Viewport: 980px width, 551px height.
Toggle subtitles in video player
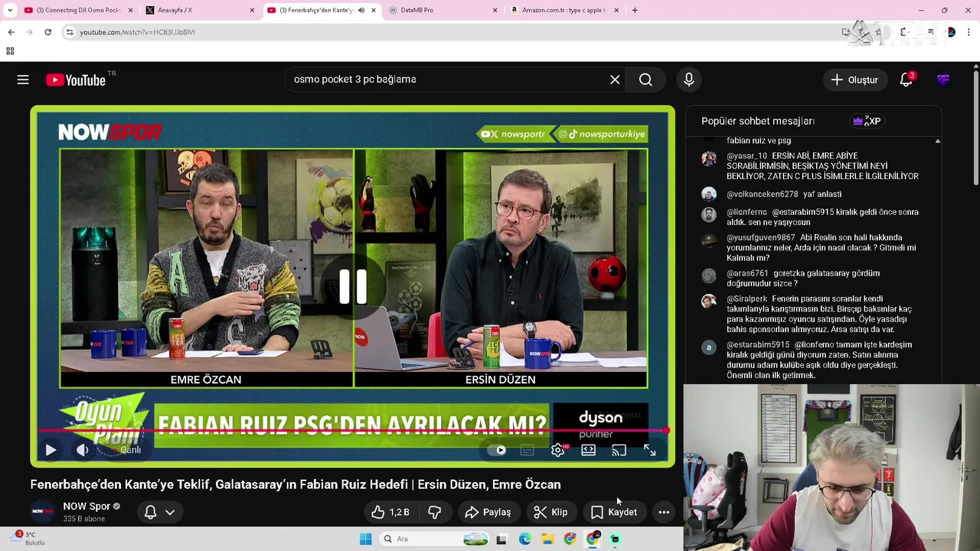528,450
